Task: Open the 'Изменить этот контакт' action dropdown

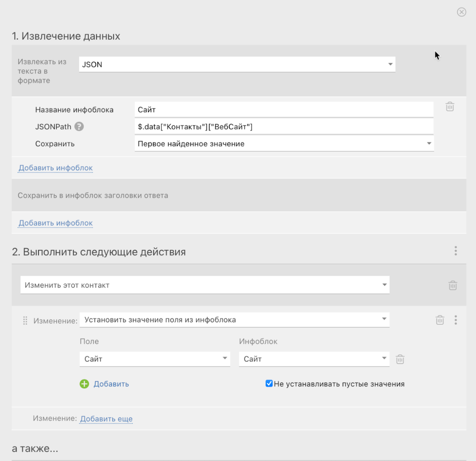Action: tap(205, 285)
